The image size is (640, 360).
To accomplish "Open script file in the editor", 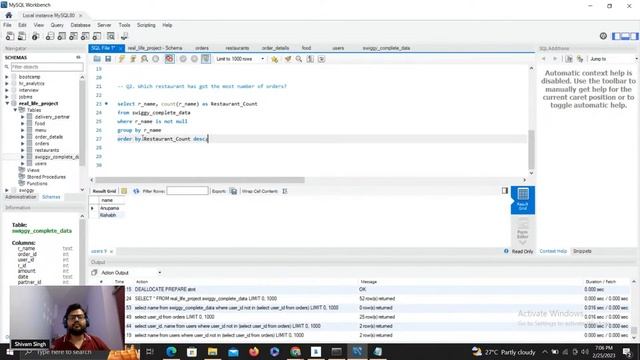I will pos(97,59).
